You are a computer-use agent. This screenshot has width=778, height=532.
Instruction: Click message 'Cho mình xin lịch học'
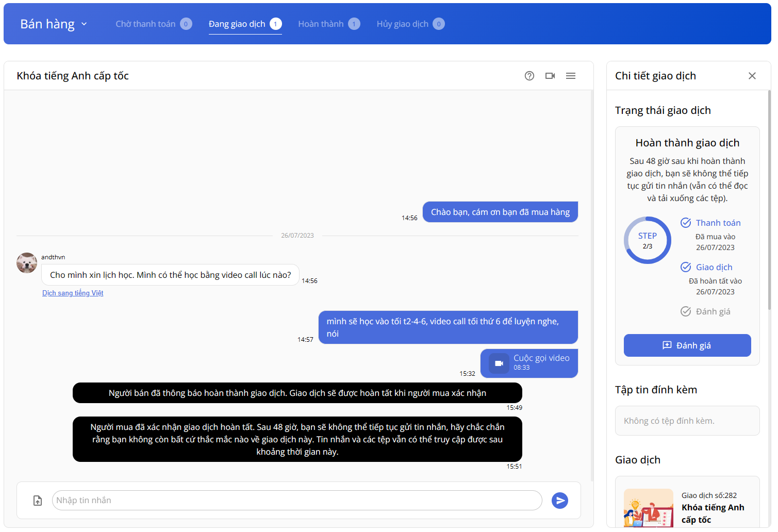(170, 275)
